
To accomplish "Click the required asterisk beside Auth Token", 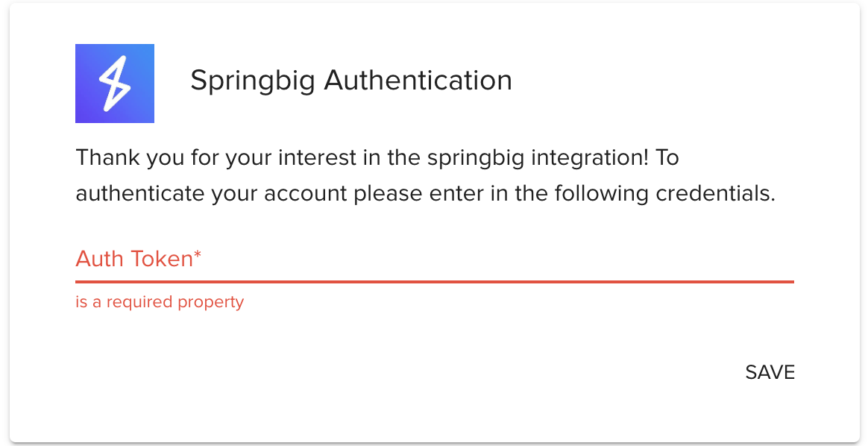I will (198, 256).
